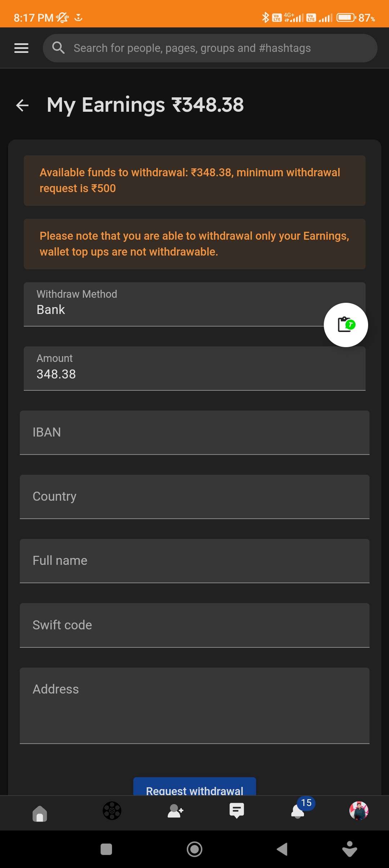This screenshot has width=389, height=868.
Task: Open the hamburger menu
Action: point(21,48)
